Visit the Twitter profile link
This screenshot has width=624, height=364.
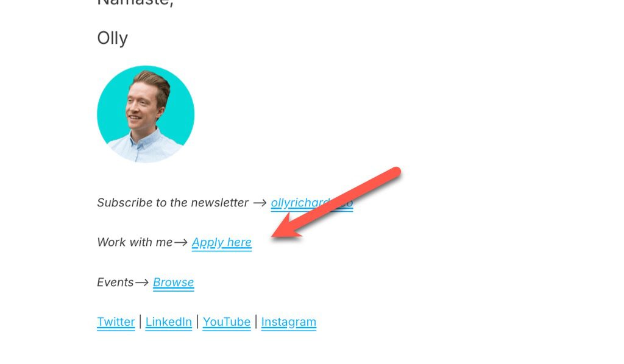116,322
